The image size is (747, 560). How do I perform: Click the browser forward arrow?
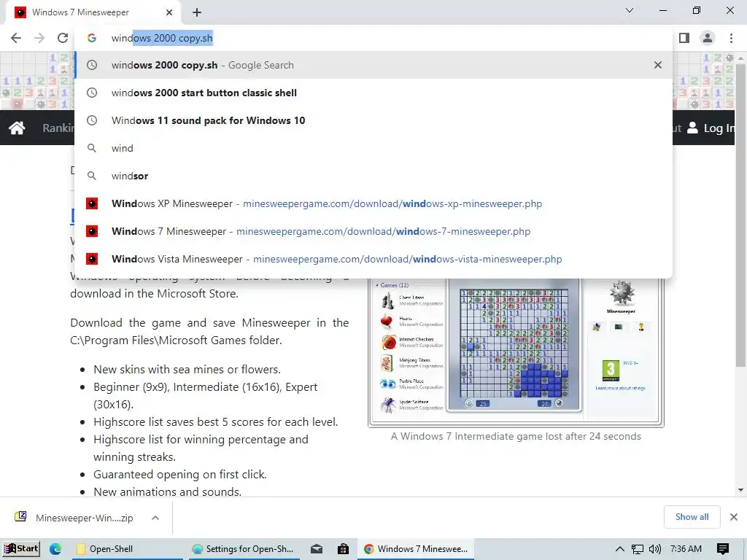pos(39,38)
